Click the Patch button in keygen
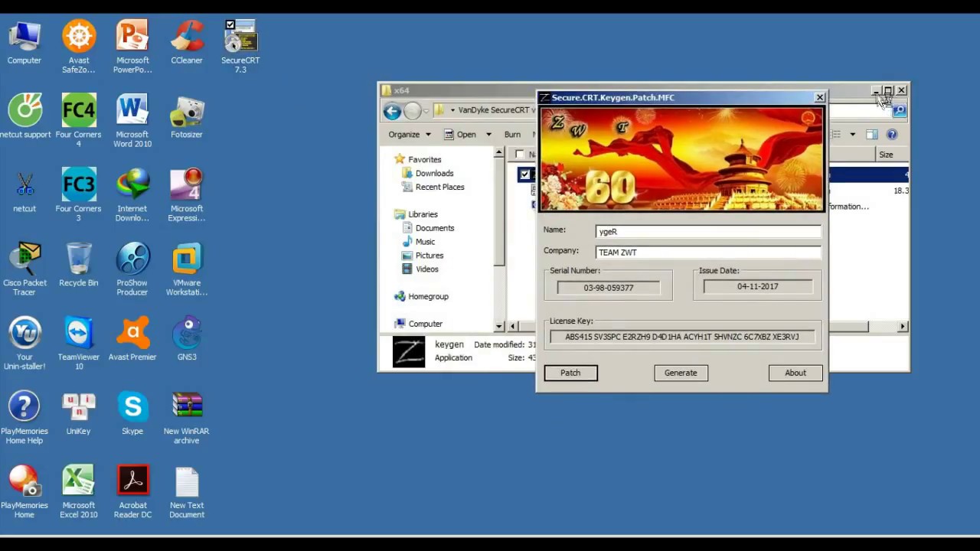980x551 pixels. pos(570,373)
